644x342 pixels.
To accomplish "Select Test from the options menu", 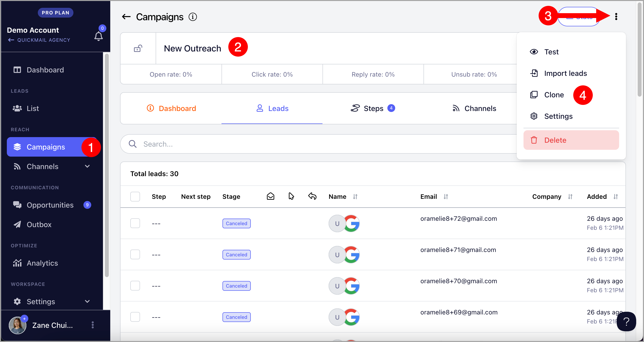I will 571,52.
